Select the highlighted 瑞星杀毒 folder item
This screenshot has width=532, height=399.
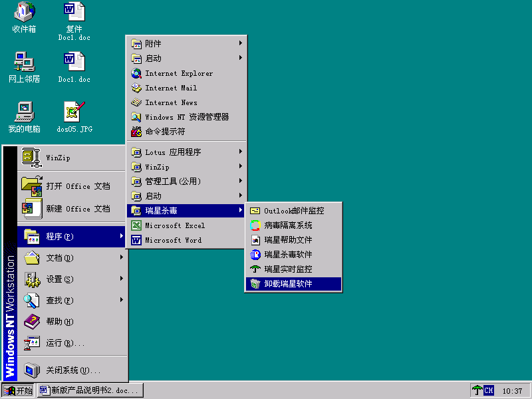point(186,211)
